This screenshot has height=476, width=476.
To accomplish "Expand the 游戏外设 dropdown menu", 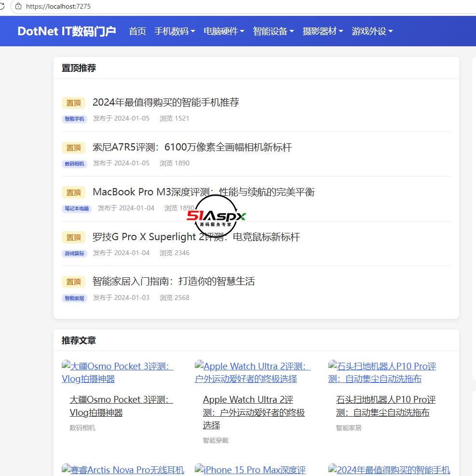I will click(x=372, y=31).
